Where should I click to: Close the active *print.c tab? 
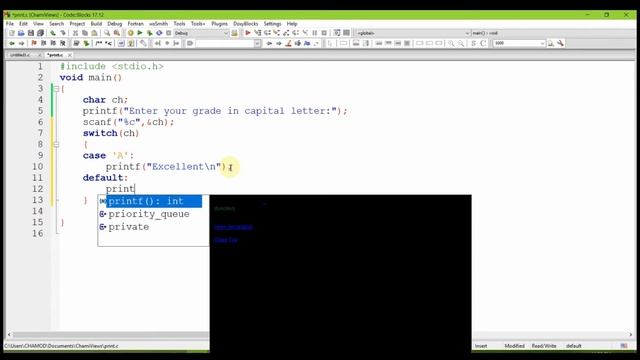click(x=70, y=55)
